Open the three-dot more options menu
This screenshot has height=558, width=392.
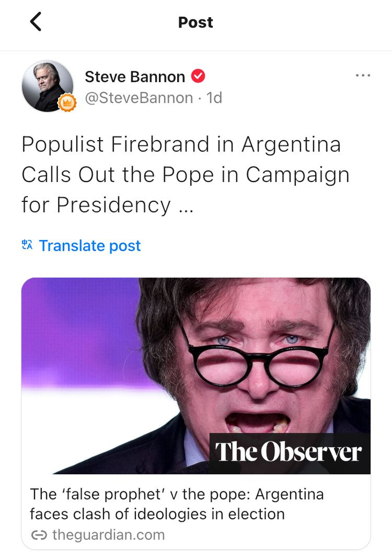(x=363, y=76)
